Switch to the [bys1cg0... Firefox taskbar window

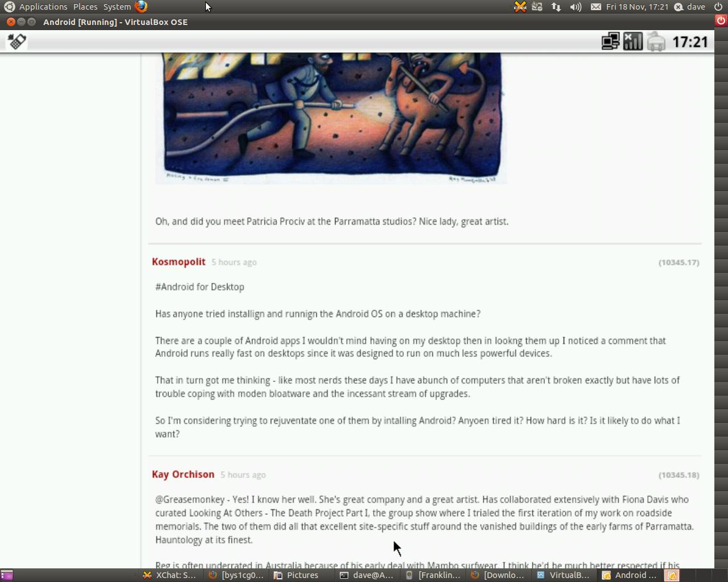(x=237, y=575)
